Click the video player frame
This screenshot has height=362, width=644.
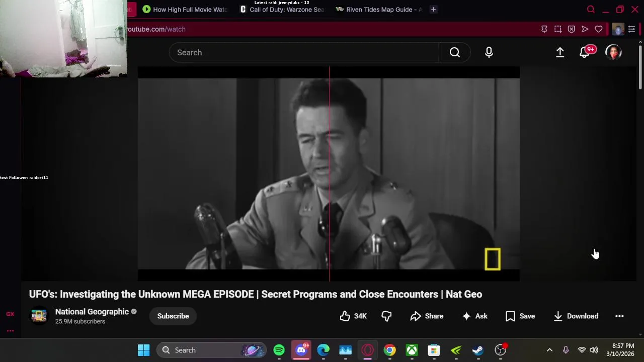[329, 173]
